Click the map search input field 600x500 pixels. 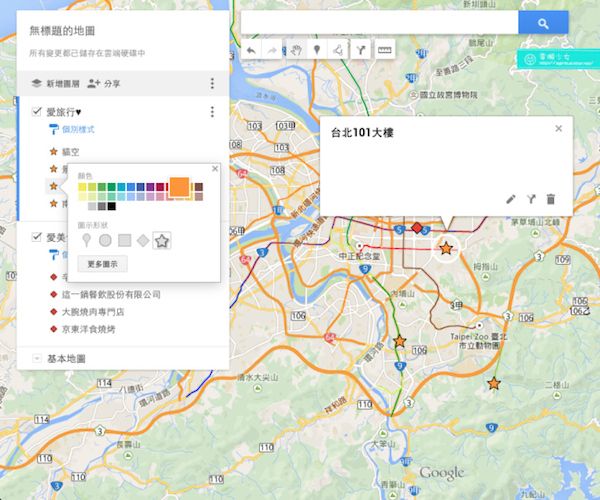click(x=380, y=23)
